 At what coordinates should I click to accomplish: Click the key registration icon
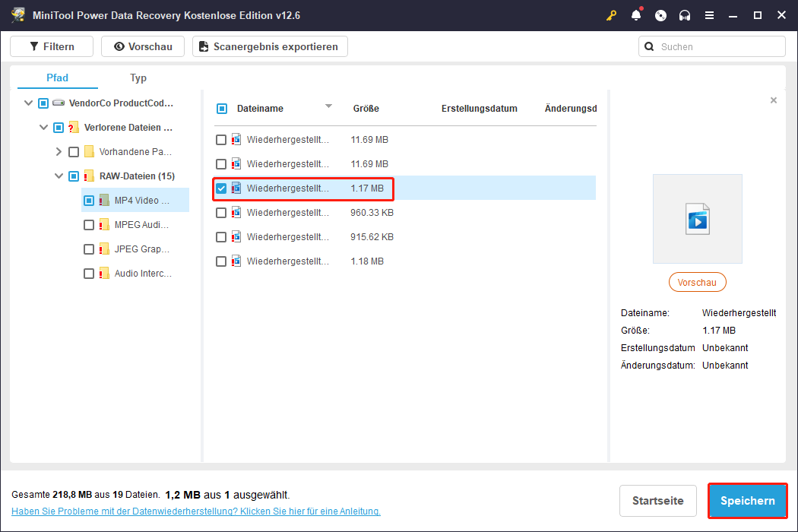pyautogui.click(x=611, y=15)
